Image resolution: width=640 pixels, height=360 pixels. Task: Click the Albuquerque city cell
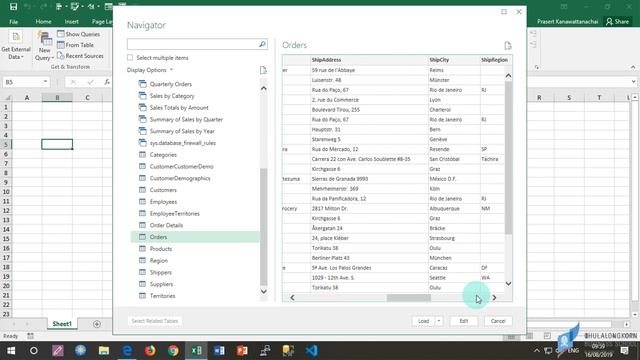[x=454, y=209]
